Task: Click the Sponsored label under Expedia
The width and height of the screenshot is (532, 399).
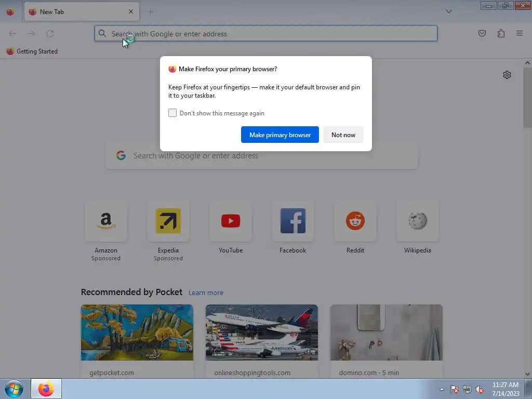Action: pos(168,258)
